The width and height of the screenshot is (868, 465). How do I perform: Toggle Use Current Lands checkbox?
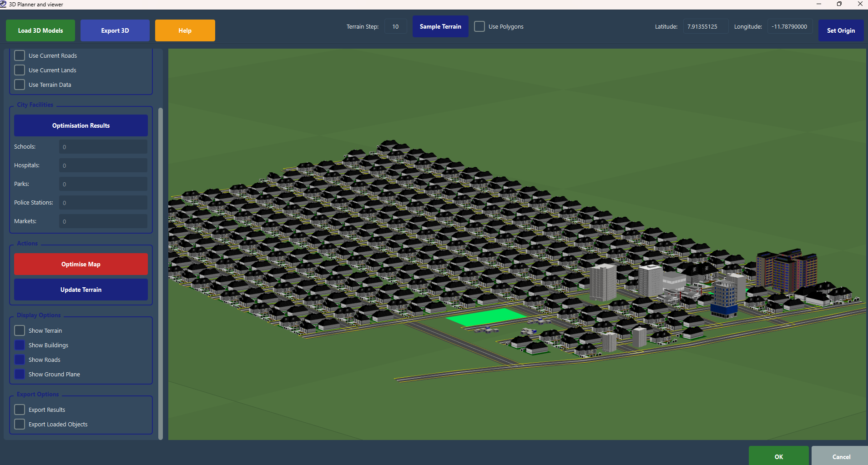[x=20, y=70]
